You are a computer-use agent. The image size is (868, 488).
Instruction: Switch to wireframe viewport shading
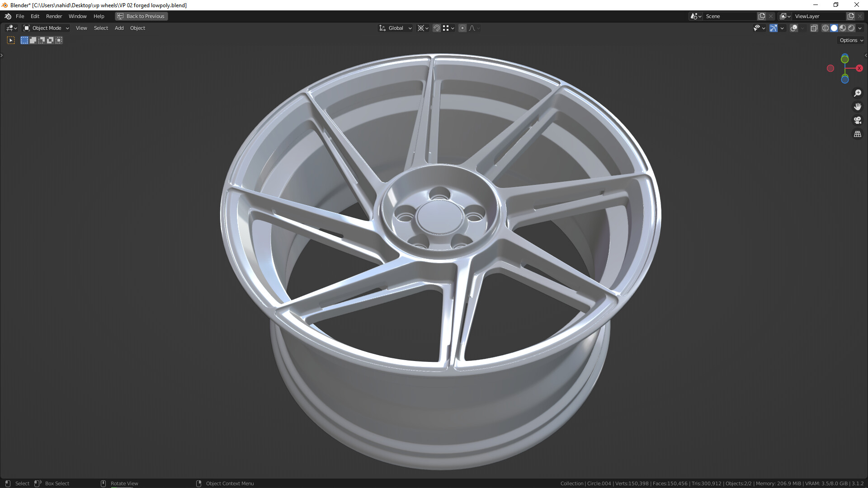825,28
